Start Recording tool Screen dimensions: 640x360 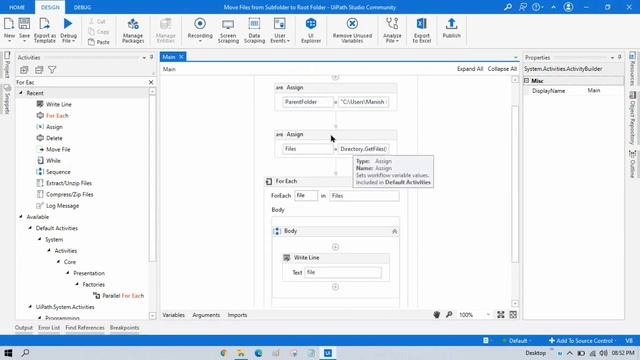coord(200,29)
